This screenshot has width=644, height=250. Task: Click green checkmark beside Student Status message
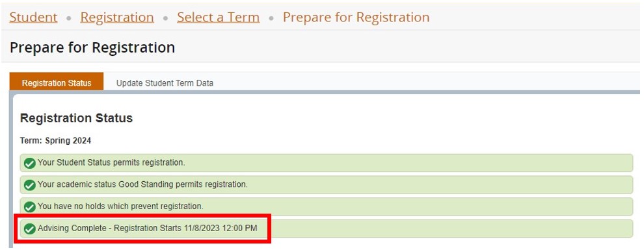pyautogui.click(x=29, y=163)
